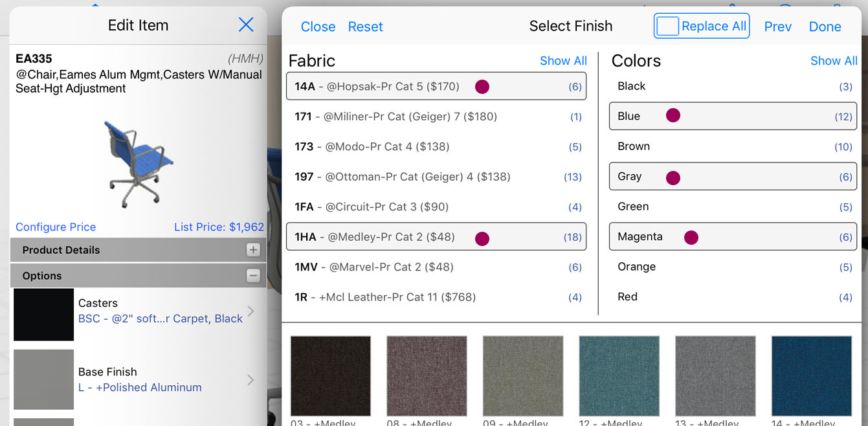
Task: Select fabric 197 Ottoman-Pr Cat (Geiger) 4
Action: pos(436,177)
